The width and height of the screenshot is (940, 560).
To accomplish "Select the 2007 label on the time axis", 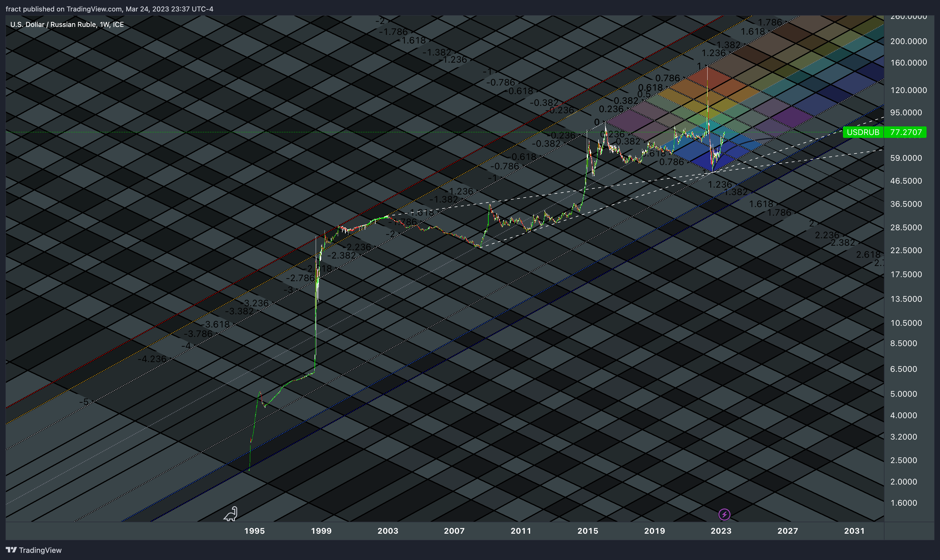I will [454, 531].
